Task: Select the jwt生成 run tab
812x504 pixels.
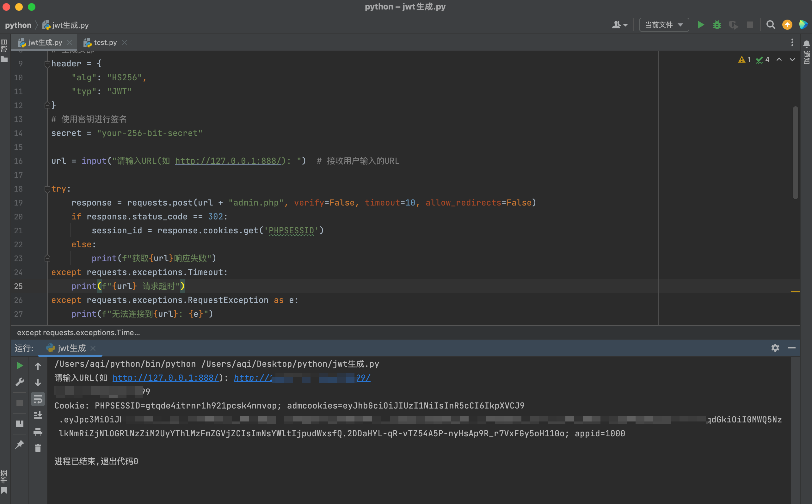Action: [x=71, y=348]
